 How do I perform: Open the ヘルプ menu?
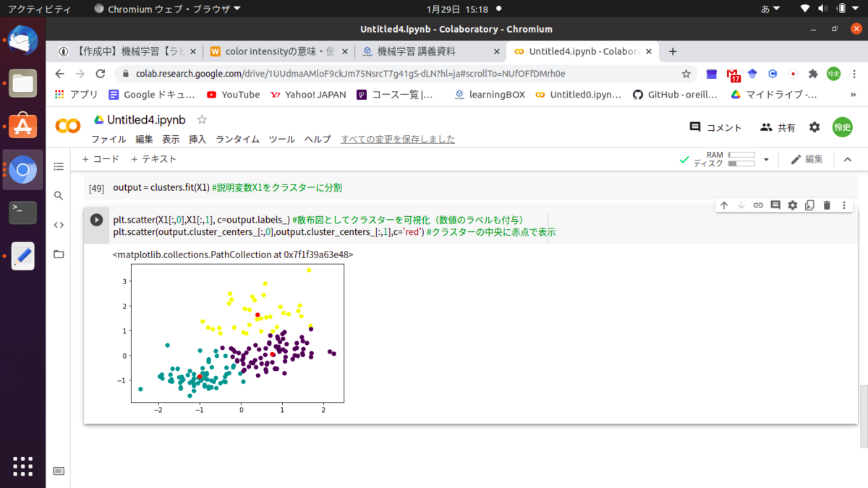(x=317, y=140)
